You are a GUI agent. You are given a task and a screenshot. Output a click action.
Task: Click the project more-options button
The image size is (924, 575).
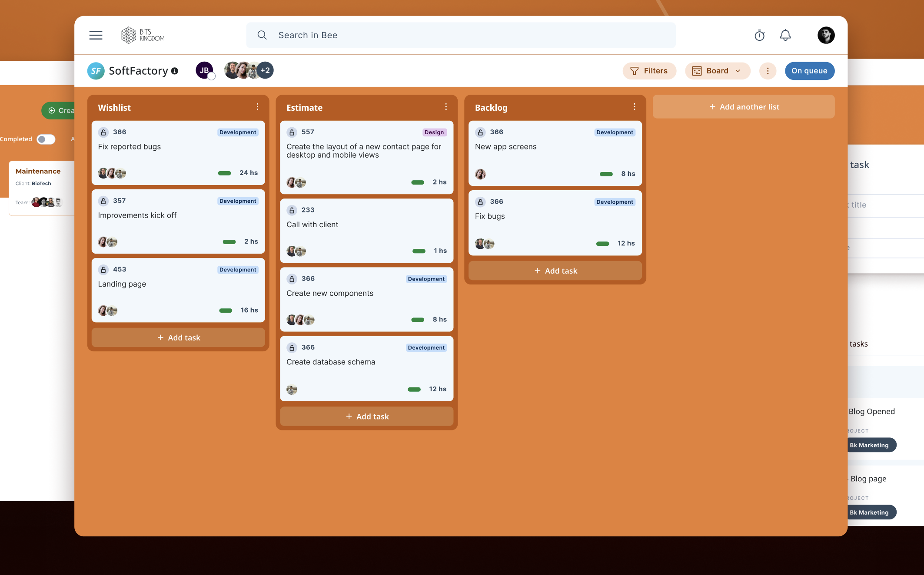point(768,71)
